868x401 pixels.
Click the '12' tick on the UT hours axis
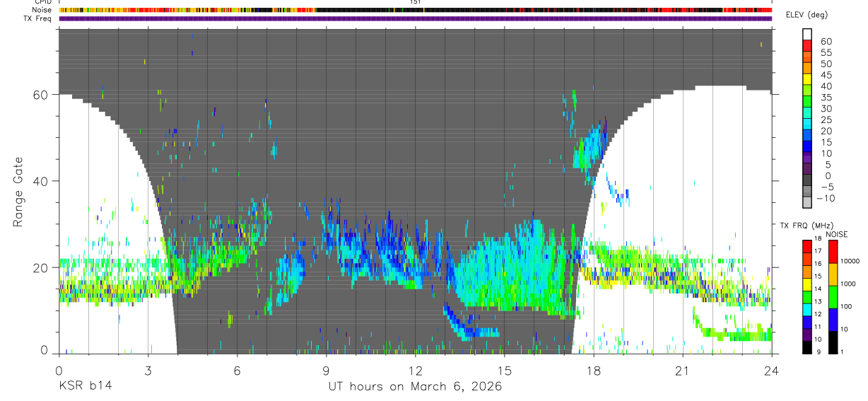pos(416,370)
